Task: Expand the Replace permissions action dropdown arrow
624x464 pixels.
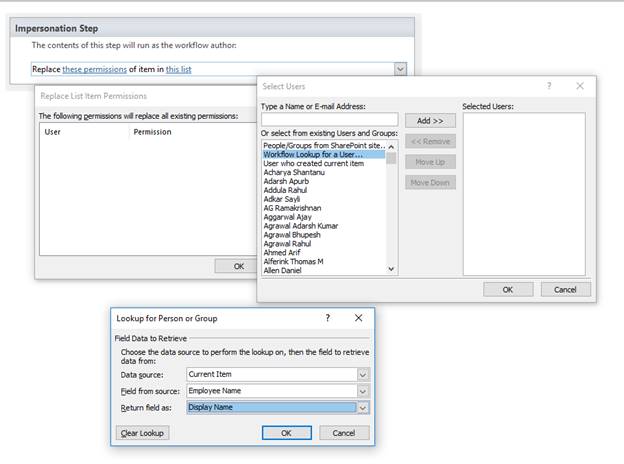Action: 400,69
